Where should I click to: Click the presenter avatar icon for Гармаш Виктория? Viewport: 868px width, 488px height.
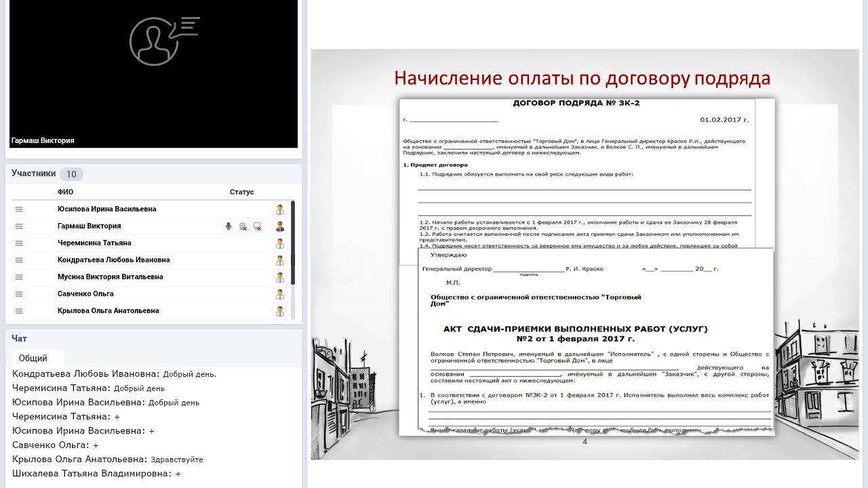[280, 226]
